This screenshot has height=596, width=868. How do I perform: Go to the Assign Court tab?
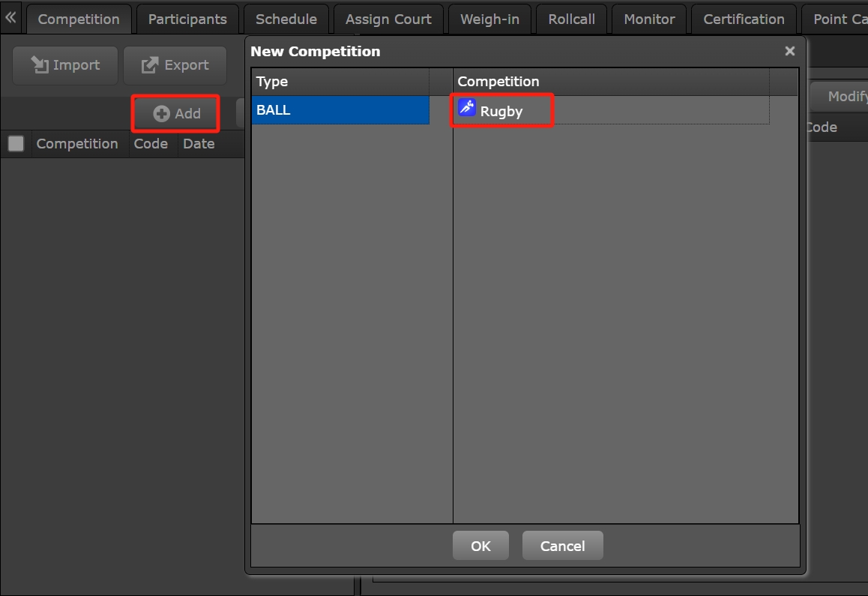[x=388, y=19]
